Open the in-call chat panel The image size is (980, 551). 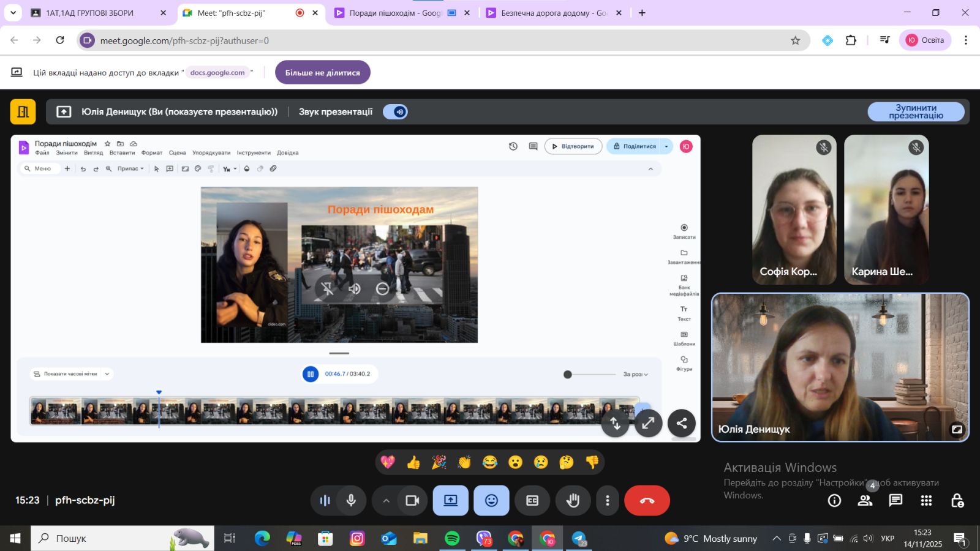tap(895, 501)
